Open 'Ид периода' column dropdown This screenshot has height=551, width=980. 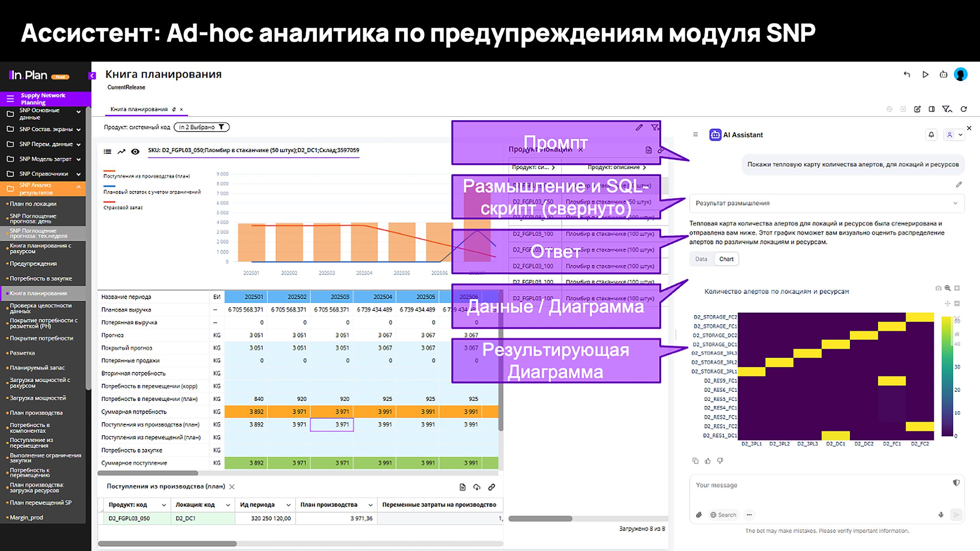(288, 505)
